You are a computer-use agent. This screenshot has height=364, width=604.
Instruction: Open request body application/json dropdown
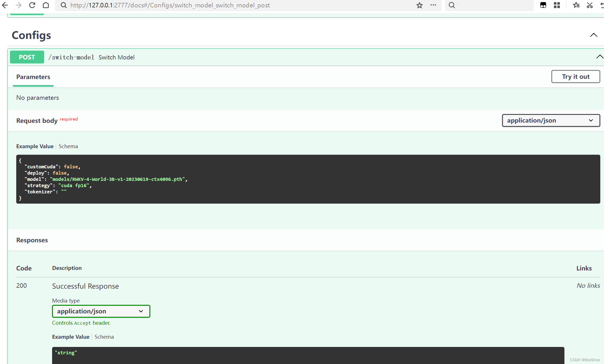pos(551,120)
